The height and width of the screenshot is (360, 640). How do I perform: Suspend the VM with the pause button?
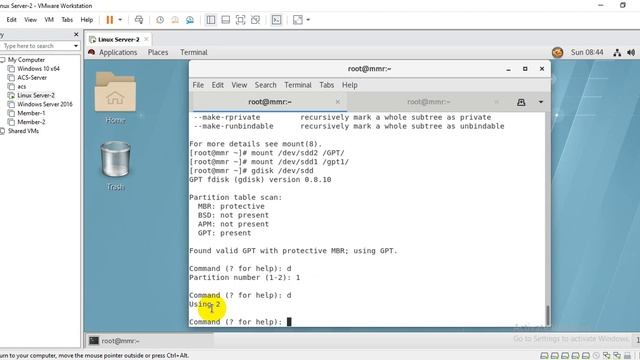pyautogui.click(x=109, y=20)
